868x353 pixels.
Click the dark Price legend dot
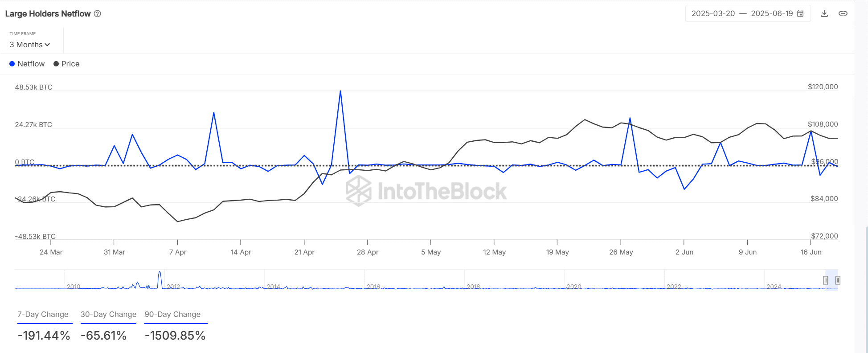click(x=56, y=64)
